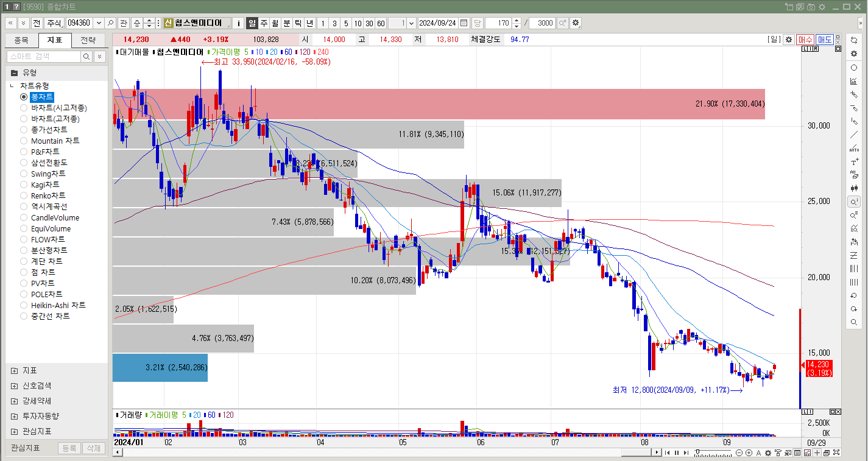This screenshot has width=868, height=461.
Task: Adjust the bottom chart zoom slider handle
Action: (x=698, y=452)
